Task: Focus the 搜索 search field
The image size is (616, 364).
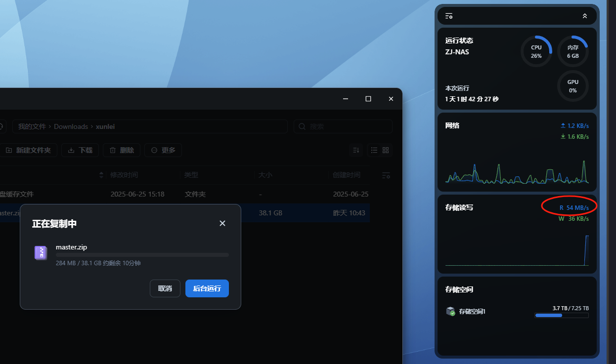Action: click(x=343, y=126)
